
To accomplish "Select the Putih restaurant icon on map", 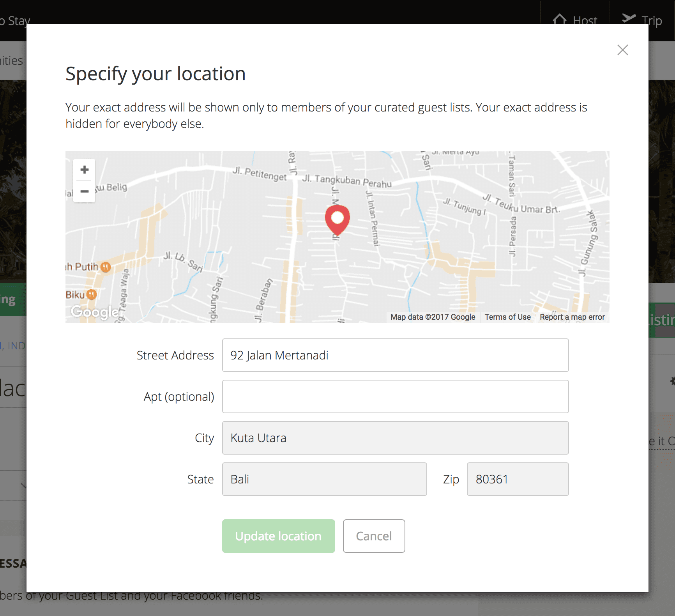I will click(x=106, y=267).
